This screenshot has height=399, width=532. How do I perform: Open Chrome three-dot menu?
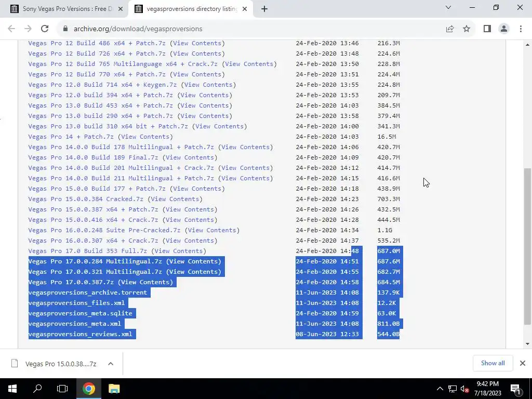click(x=521, y=29)
